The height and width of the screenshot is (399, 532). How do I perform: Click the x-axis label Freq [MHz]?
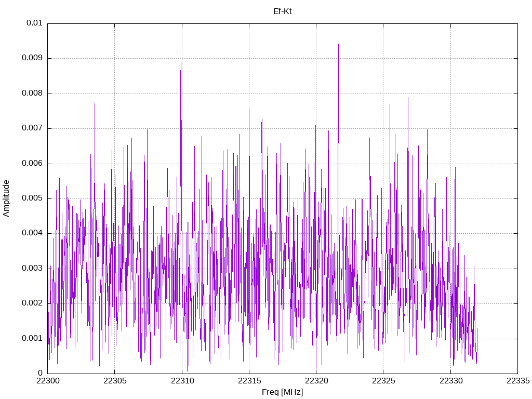(x=282, y=392)
